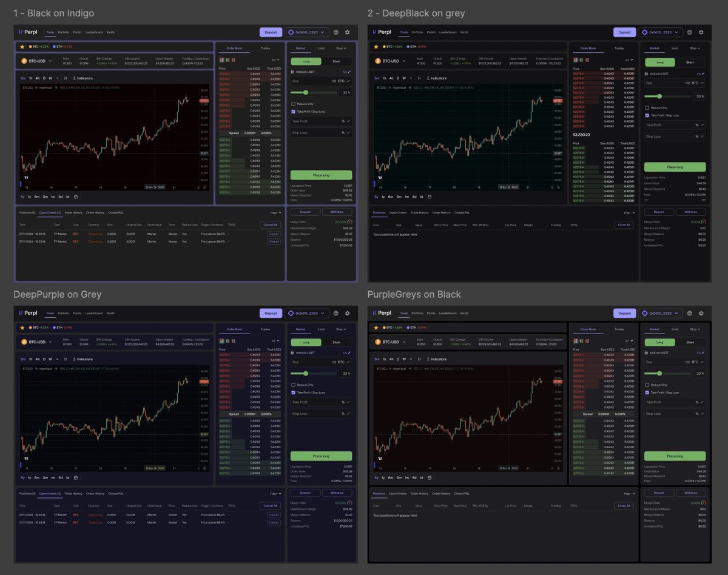The width and height of the screenshot is (728, 575).
Task: Click TradingView logo on DeepBlack on grey chart
Action: [x=380, y=178]
